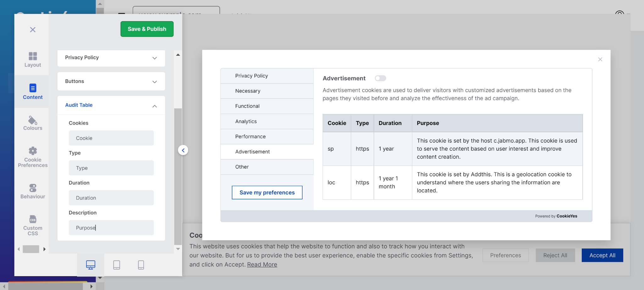This screenshot has height=290, width=644.
Task: Click the Duration column header in the table
Action: [393, 123]
